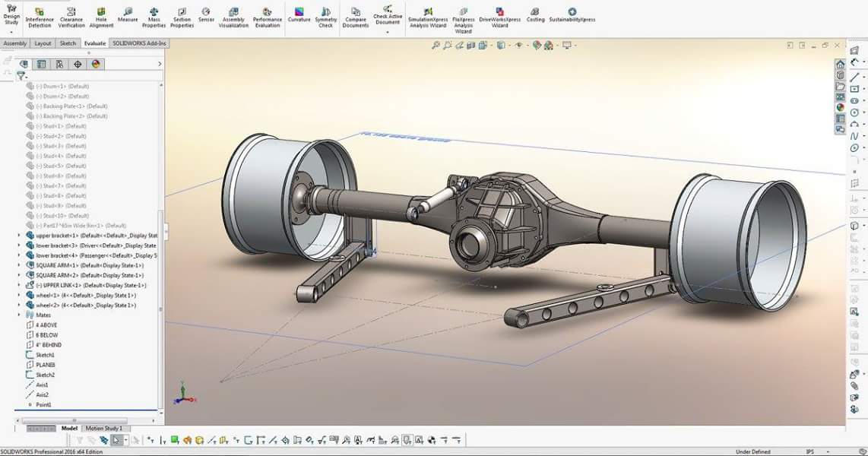The height and width of the screenshot is (456, 868).
Task: Launch Section Properties tool
Action: tap(182, 18)
